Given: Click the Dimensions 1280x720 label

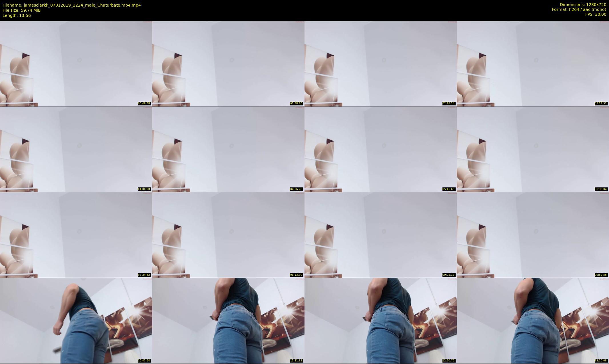Looking at the screenshot, I should click(583, 5).
